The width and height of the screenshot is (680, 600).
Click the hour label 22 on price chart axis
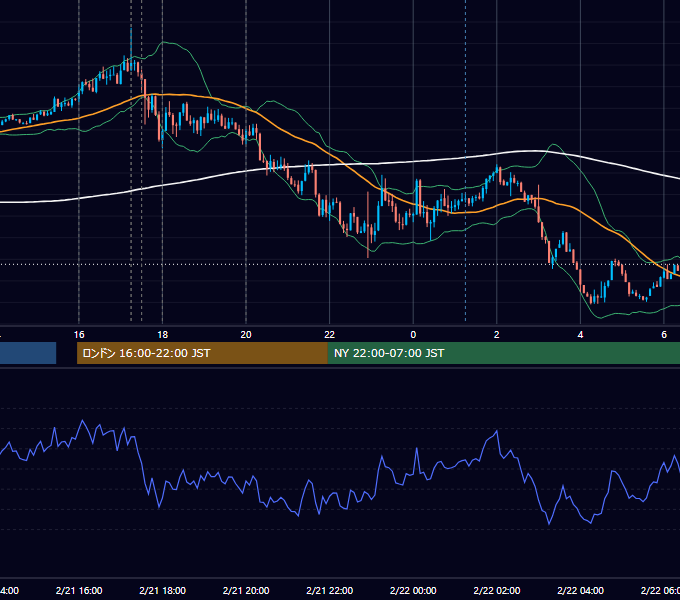point(330,335)
